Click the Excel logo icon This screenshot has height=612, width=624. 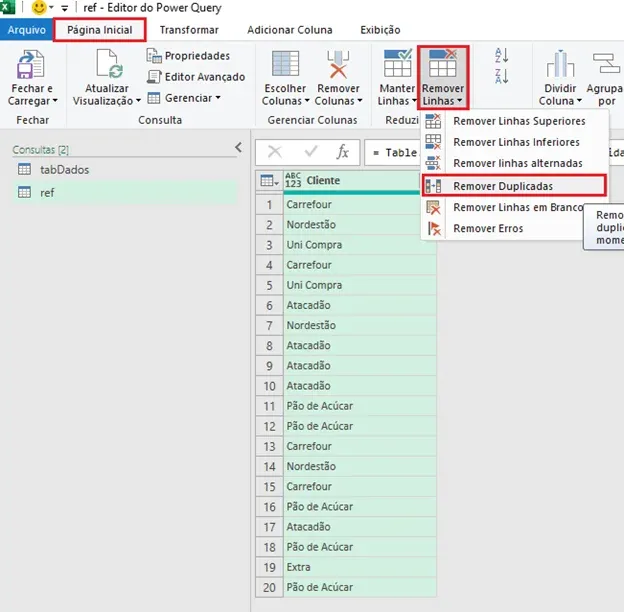point(7,7)
